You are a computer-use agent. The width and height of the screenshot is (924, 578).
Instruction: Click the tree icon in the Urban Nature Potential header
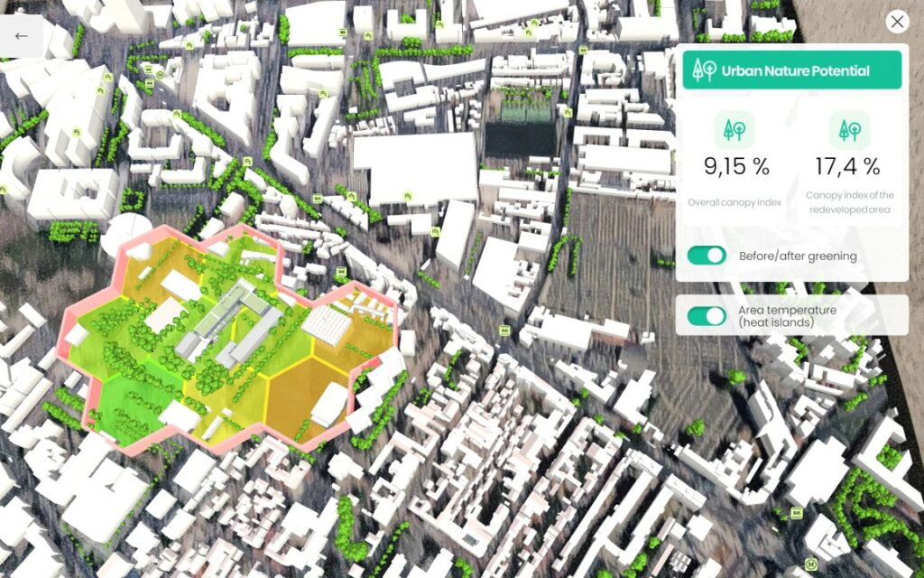coord(704,70)
